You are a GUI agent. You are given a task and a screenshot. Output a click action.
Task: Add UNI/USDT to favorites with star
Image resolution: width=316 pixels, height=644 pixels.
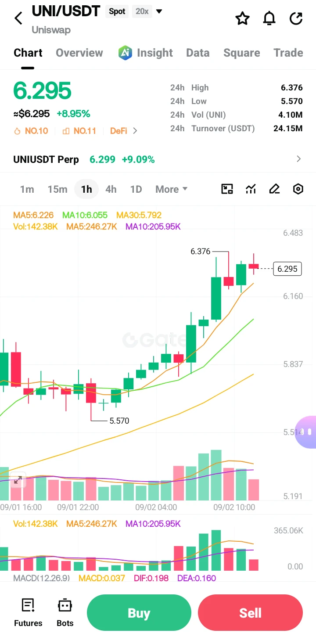tap(242, 18)
